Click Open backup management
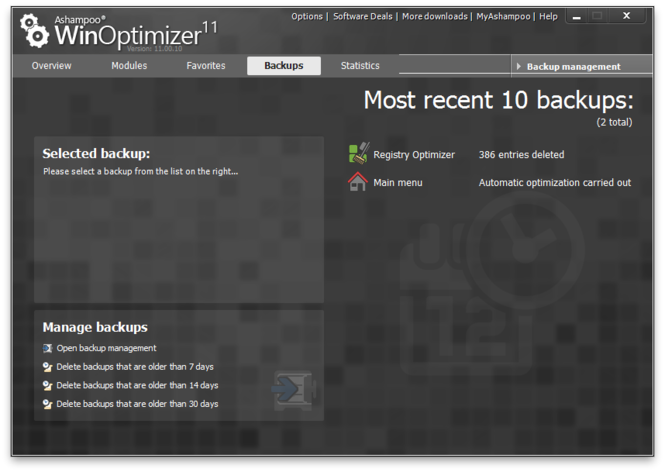Image resolution: width=665 pixels, height=472 pixels. click(106, 348)
